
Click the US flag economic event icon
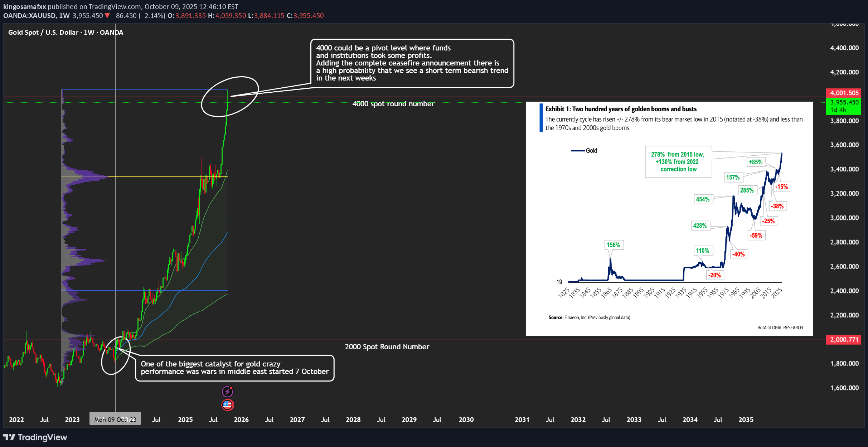(x=227, y=405)
